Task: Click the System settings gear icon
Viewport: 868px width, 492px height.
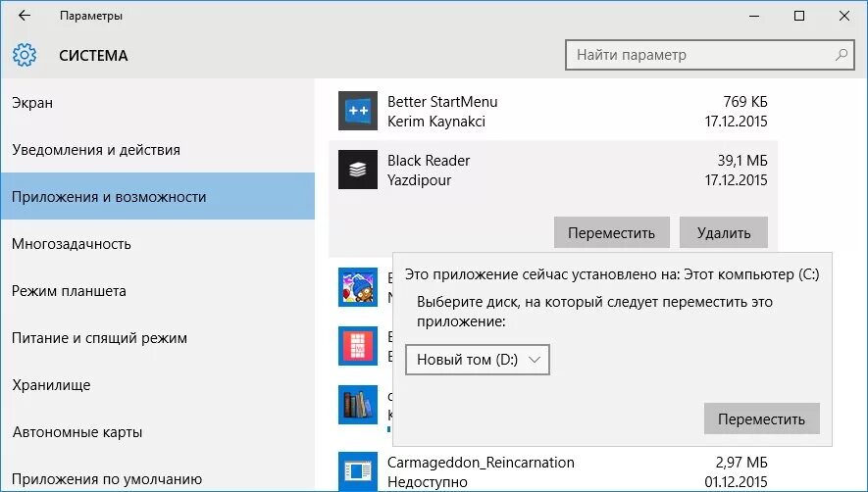Action: (25, 55)
